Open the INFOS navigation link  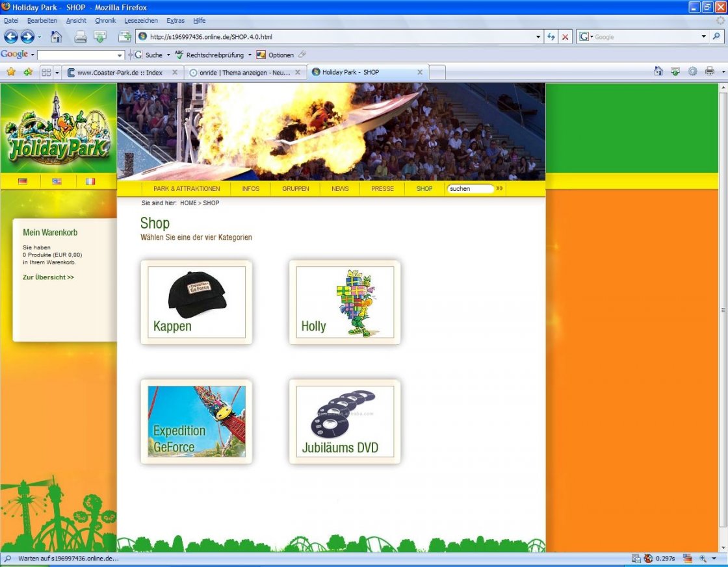[x=251, y=189]
